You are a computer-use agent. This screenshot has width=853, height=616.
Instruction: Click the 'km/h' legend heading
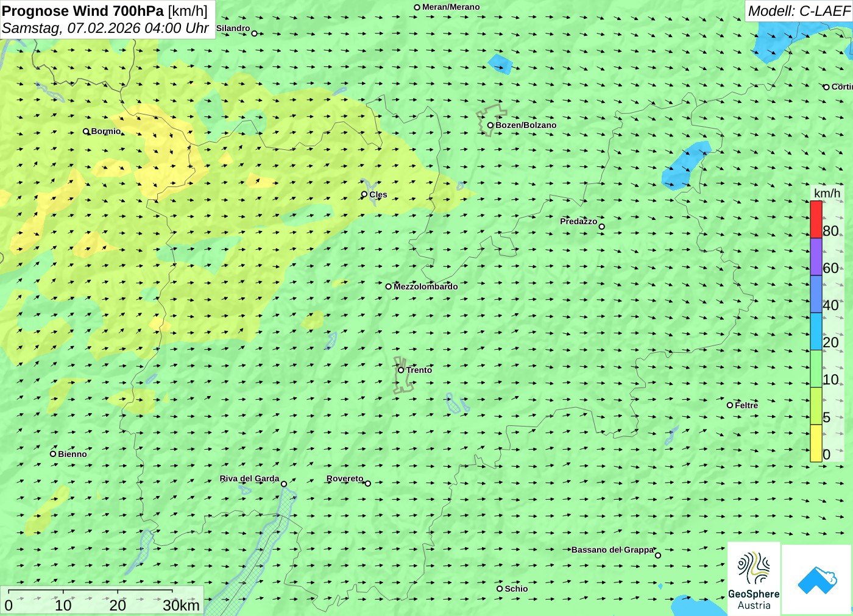tap(827, 193)
